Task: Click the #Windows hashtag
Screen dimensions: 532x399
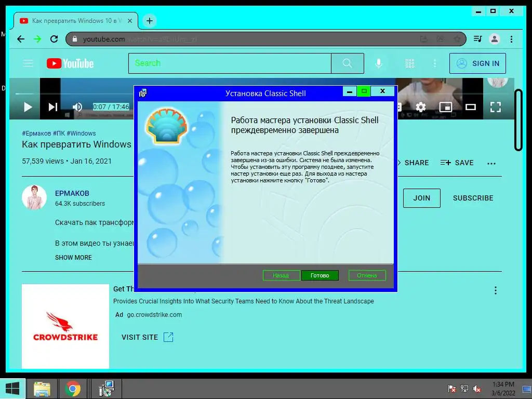Action: (81, 134)
